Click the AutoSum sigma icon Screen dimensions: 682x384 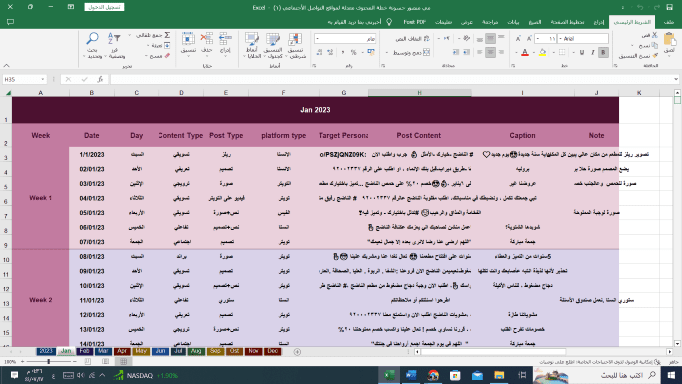(167, 35)
